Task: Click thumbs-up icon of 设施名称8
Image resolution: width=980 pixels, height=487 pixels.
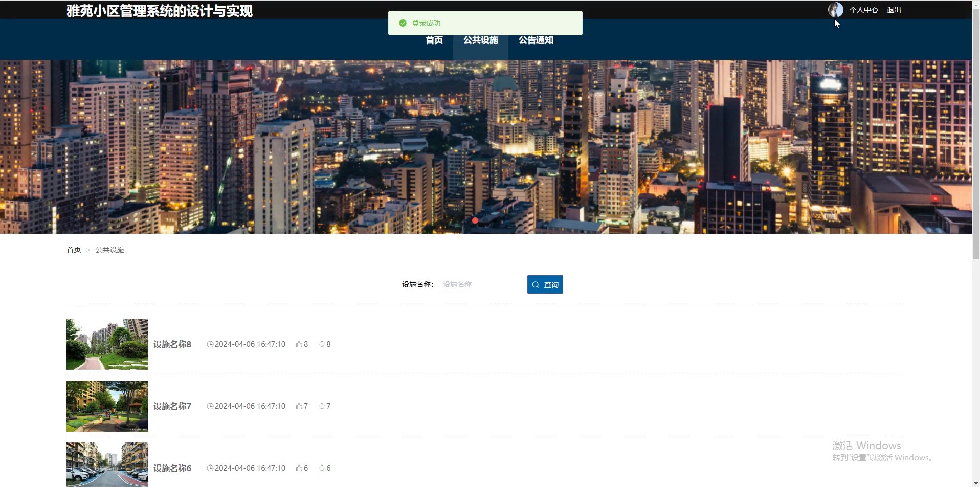Action: click(299, 344)
